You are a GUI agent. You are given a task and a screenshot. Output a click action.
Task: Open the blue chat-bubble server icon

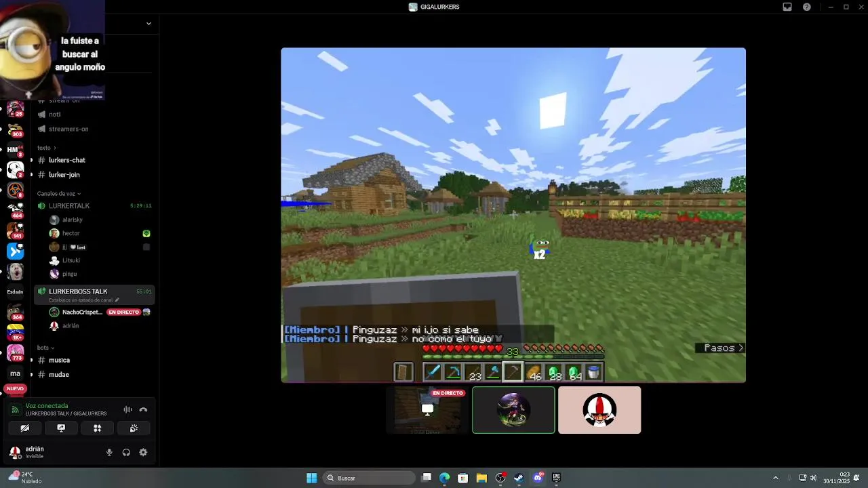coord(15,251)
